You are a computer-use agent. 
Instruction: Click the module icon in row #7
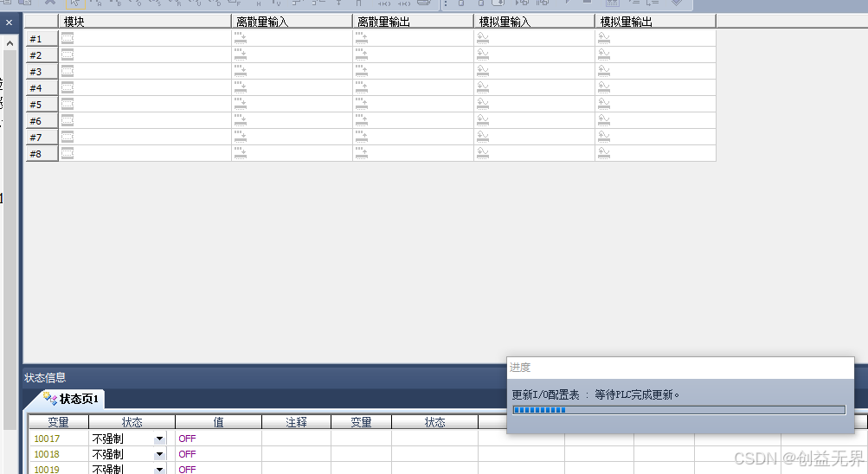(68, 137)
